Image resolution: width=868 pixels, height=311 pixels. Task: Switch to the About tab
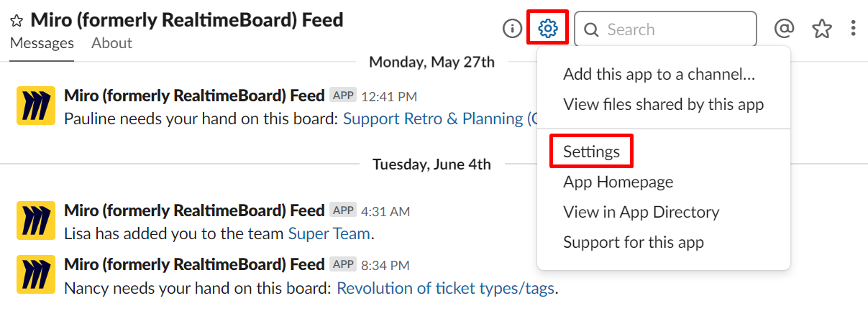coord(111,43)
